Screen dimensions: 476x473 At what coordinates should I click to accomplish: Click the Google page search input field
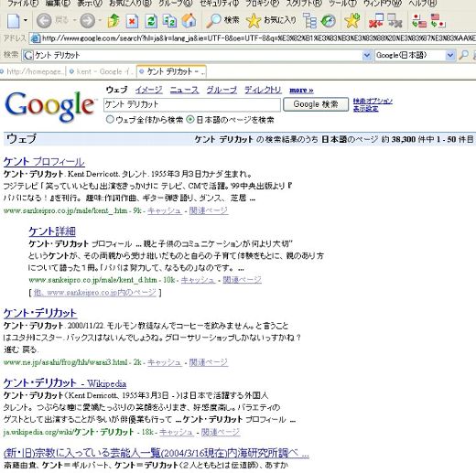click(192, 104)
